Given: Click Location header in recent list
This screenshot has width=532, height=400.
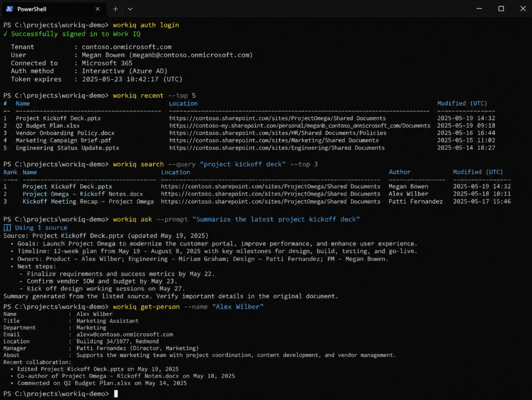Looking at the screenshot, I should click(183, 103).
